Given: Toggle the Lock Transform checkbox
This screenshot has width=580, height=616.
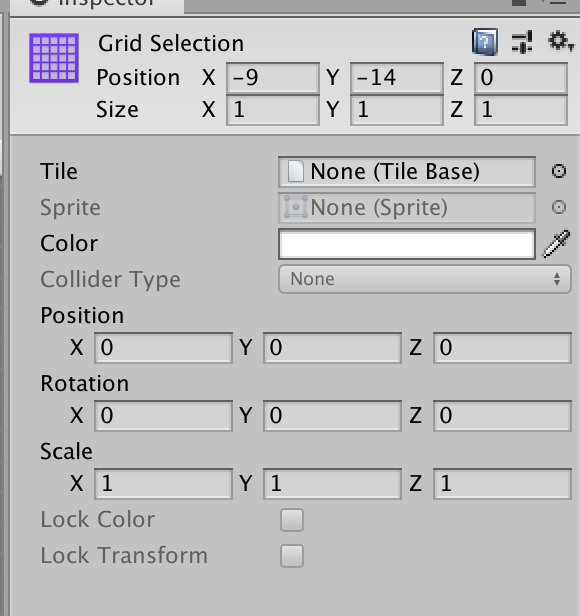Looking at the screenshot, I should click(292, 556).
